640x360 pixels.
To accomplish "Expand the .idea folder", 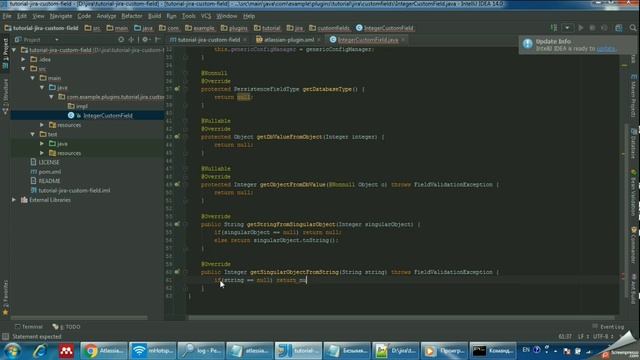I will click(23, 59).
